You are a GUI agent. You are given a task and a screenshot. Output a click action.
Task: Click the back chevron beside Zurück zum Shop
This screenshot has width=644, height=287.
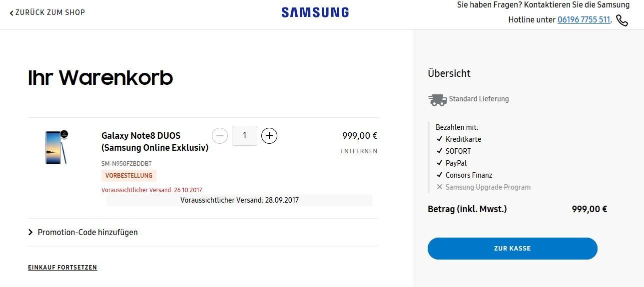click(11, 12)
